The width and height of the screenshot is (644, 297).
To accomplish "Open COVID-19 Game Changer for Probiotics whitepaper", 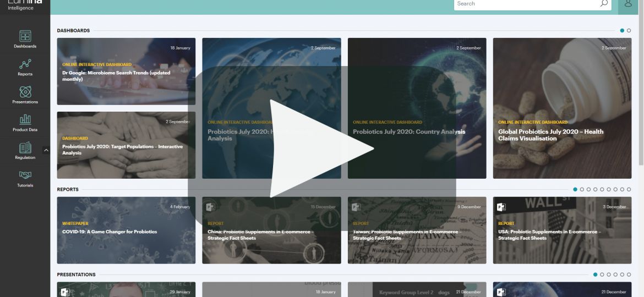I will click(x=126, y=230).
